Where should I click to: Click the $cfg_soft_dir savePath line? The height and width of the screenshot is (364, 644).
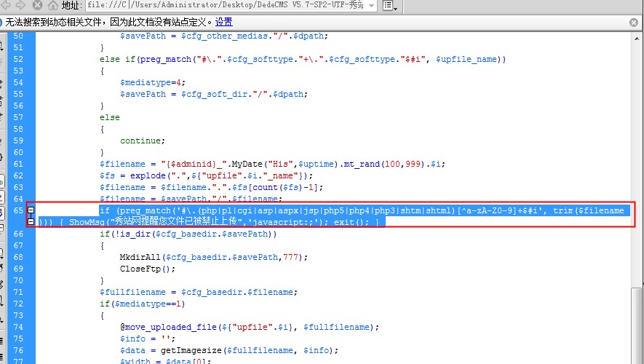click(x=213, y=94)
